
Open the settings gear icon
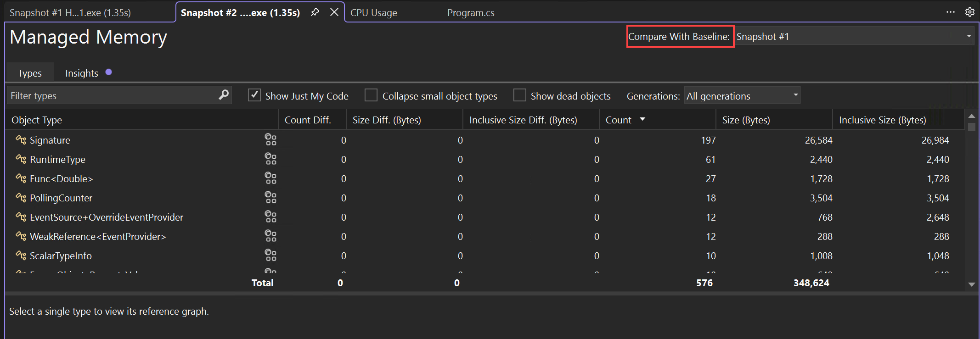969,12
